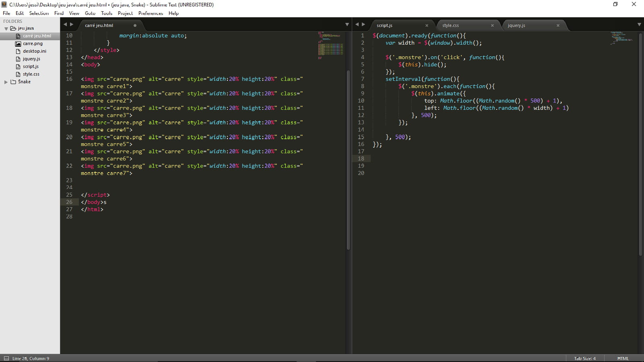Close the jquery.js tab
The image size is (644, 362).
click(x=558, y=25)
